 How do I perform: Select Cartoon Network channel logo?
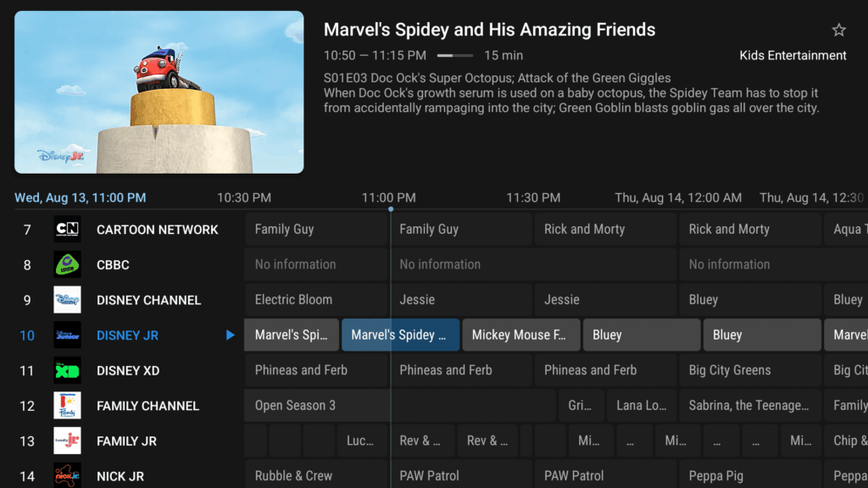tap(67, 229)
